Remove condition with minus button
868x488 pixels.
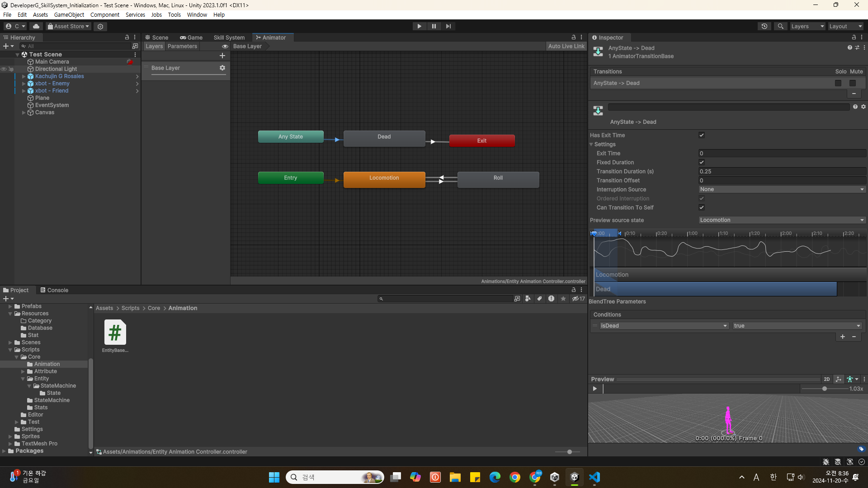tap(854, 337)
